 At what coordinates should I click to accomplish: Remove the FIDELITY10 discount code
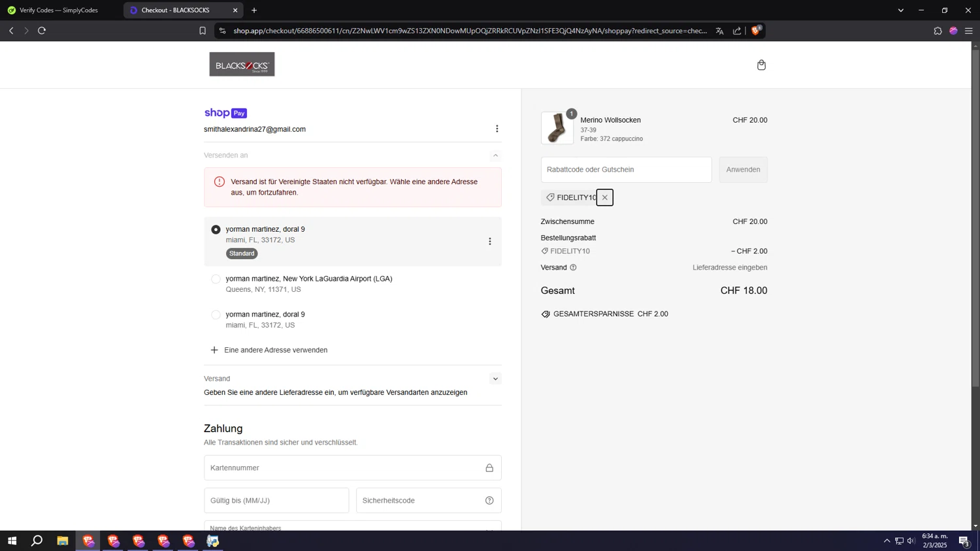click(x=604, y=197)
